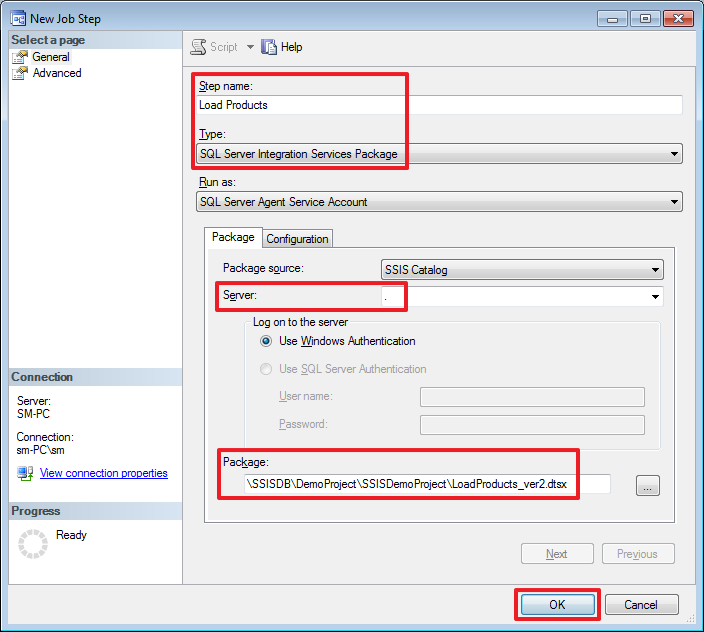
Task: Switch to the Configuration tab
Action: point(297,239)
